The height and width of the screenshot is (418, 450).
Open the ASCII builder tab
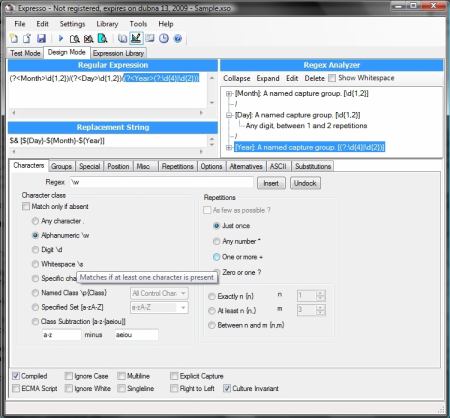[x=278, y=166]
